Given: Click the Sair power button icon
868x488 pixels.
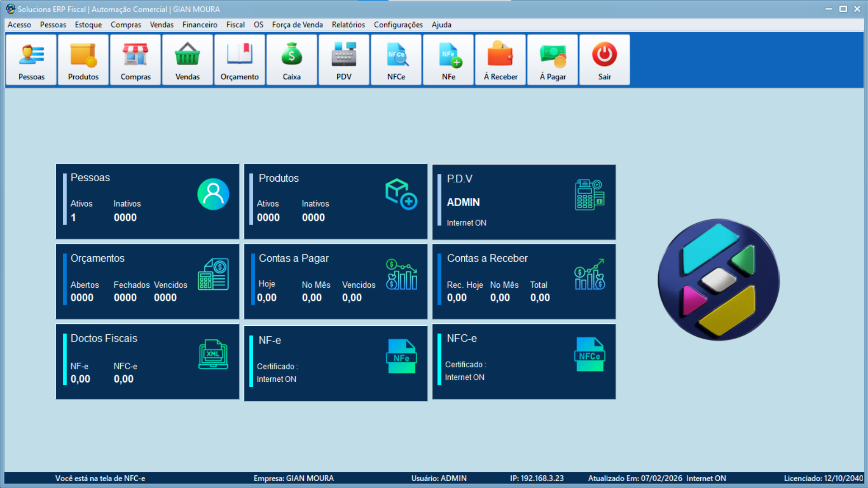Looking at the screenshot, I should pos(604,59).
